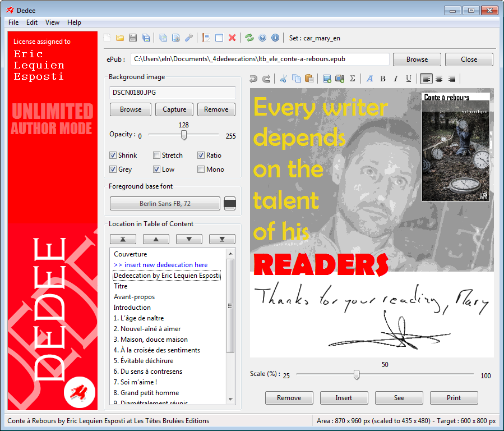Open the Edit menu

(x=32, y=22)
